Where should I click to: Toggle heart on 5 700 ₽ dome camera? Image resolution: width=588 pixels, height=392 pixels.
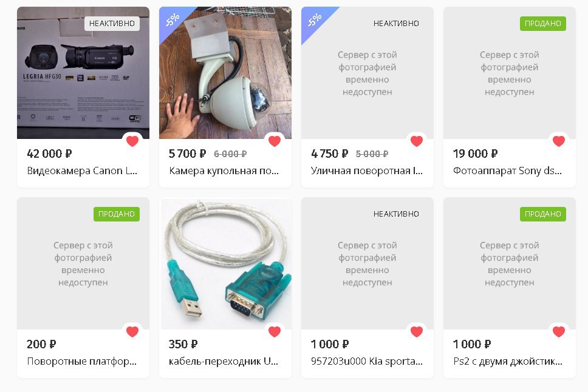pos(275,141)
